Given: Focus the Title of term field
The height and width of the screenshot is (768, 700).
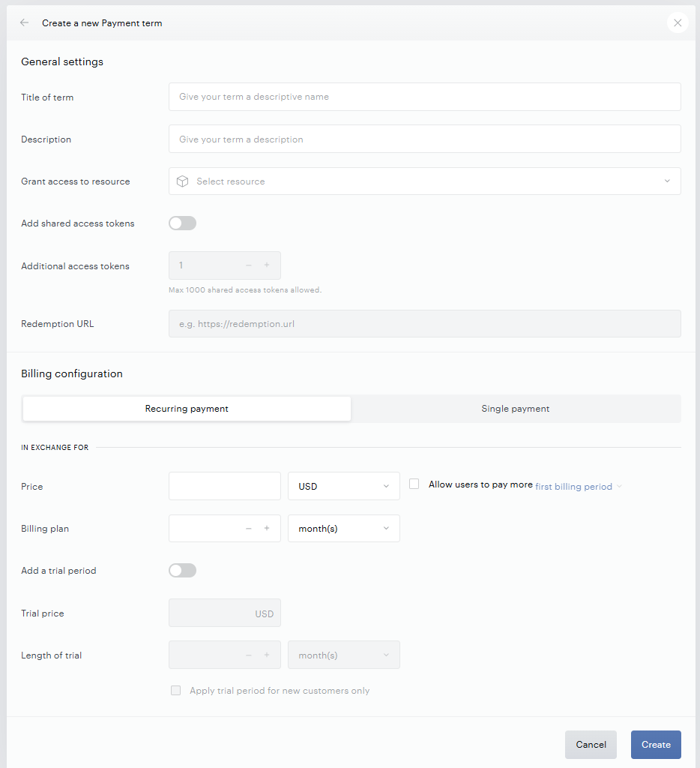Looking at the screenshot, I should coord(425,97).
